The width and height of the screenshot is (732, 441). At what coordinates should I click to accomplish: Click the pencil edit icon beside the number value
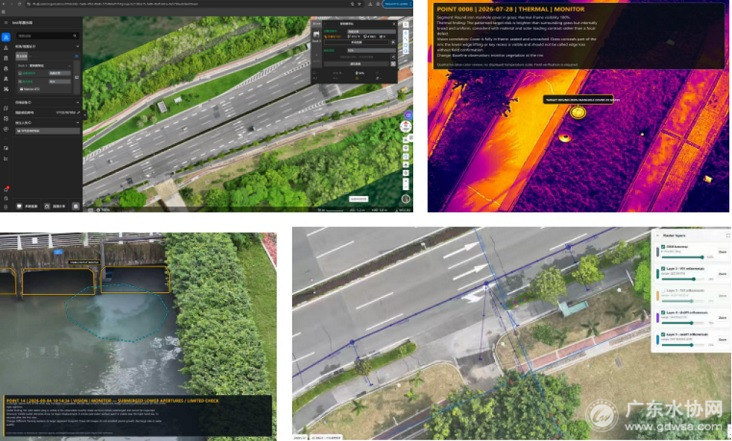coord(78,112)
